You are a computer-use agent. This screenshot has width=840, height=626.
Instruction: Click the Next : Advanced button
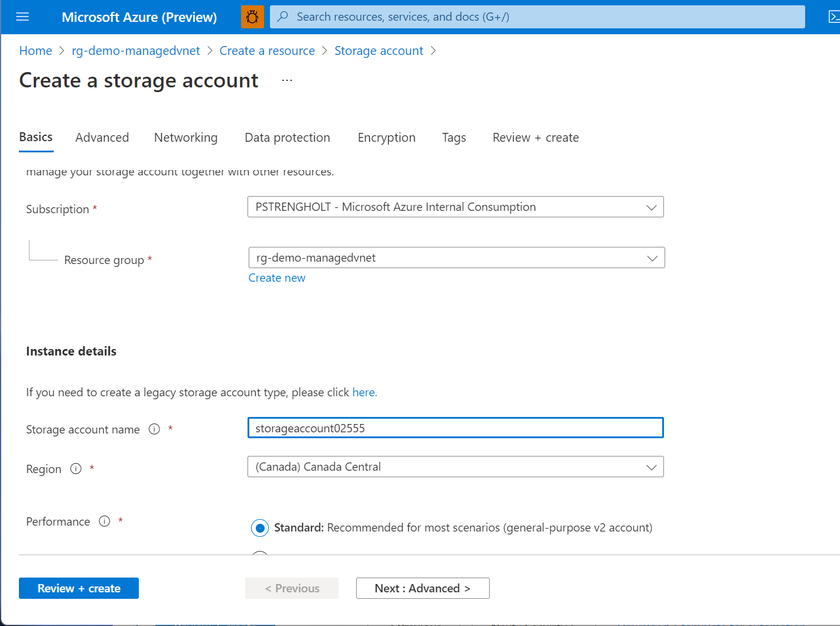[423, 588]
